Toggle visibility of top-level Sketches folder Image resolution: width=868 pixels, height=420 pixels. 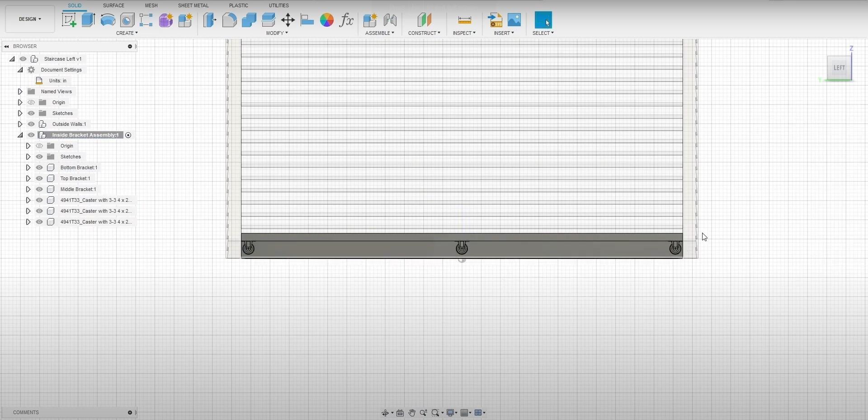click(x=31, y=113)
